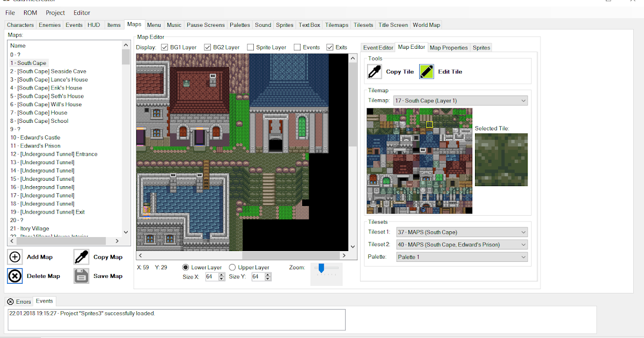Select the Copy Tile tool
The image size is (644, 338).
coord(374,71)
